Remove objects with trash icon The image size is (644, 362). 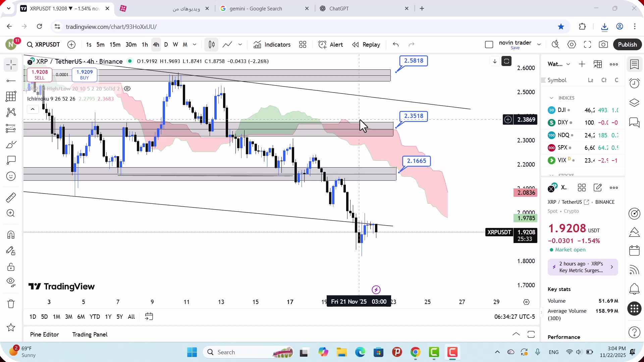coord(11,304)
